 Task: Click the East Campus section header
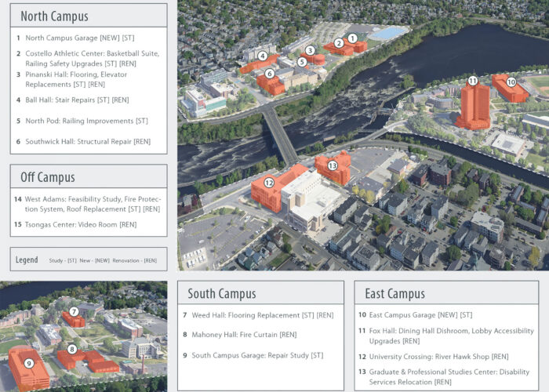(395, 294)
